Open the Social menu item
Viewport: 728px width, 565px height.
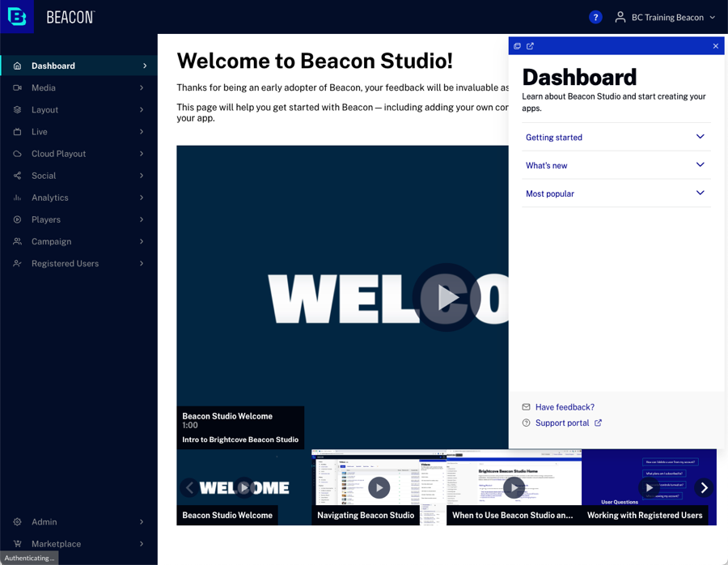pos(79,176)
